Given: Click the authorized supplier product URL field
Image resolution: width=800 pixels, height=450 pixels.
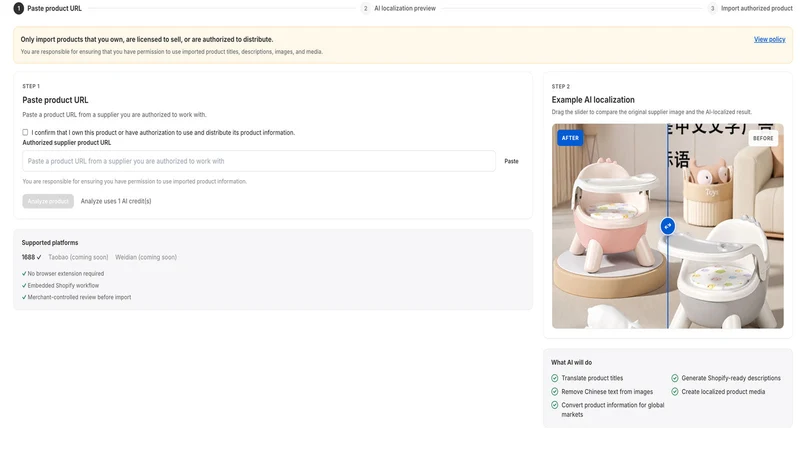Looking at the screenshot, I should click(x=259, y=161).
